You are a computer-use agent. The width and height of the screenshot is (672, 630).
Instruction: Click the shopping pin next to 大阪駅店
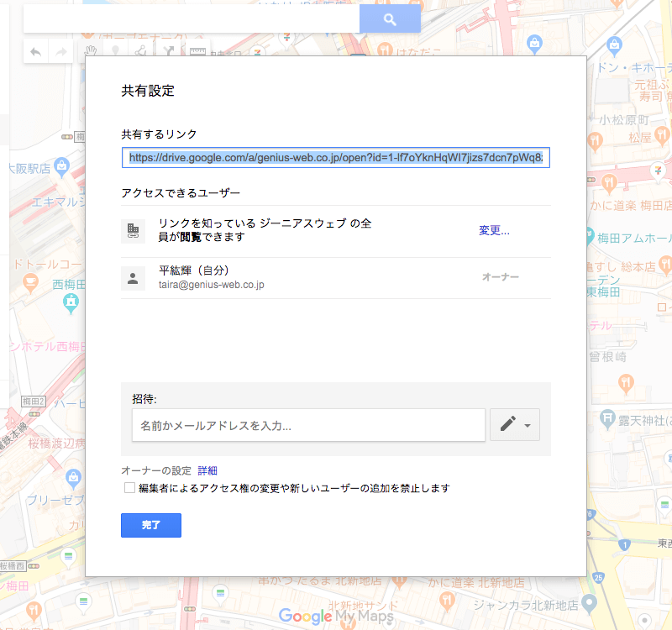coord(62,166)
